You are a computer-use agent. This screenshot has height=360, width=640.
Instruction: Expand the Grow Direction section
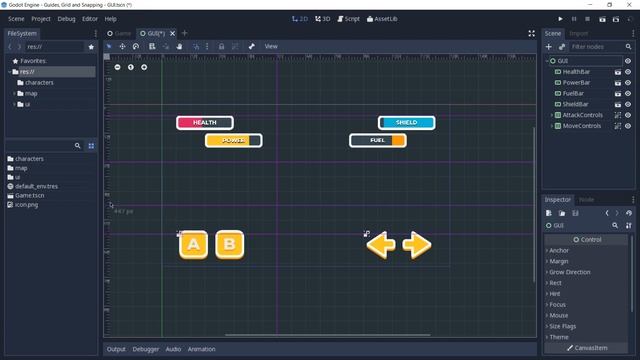[x=568, y=272]
